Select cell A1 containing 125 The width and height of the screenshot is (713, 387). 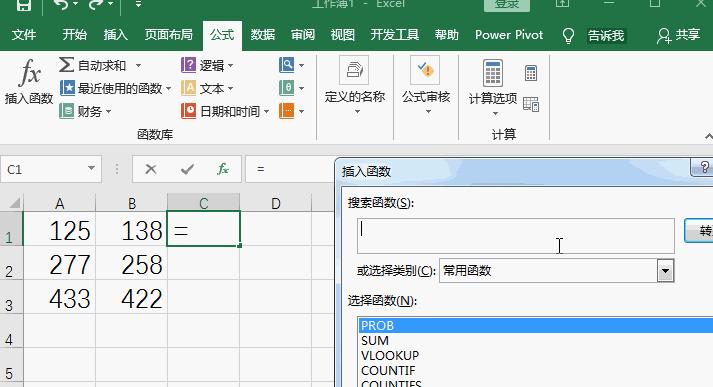60,229
